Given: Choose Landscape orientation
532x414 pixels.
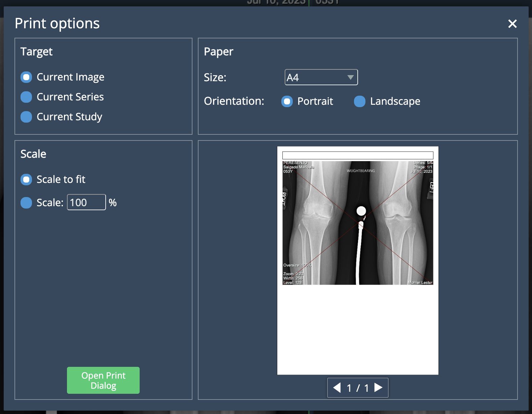Looking at the screenshot, I should click(360, 101).
